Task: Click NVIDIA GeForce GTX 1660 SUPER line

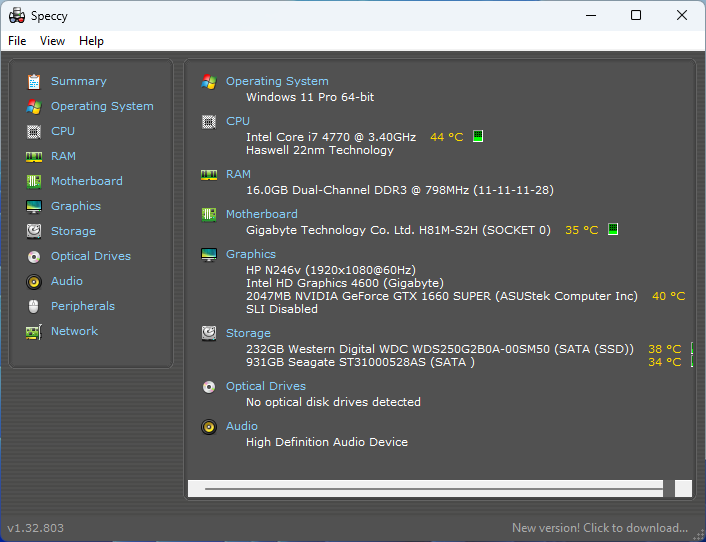Action: (x=442, y=296)
